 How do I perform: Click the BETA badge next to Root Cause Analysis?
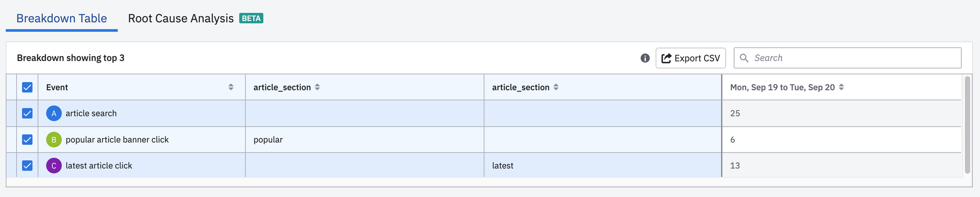(x=251, y=19)
